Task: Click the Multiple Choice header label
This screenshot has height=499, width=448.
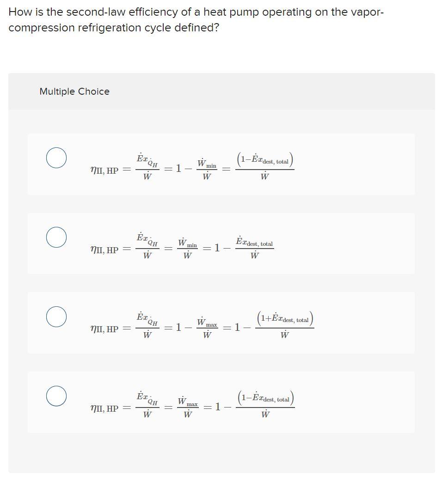Action: (x=74, y=91)
